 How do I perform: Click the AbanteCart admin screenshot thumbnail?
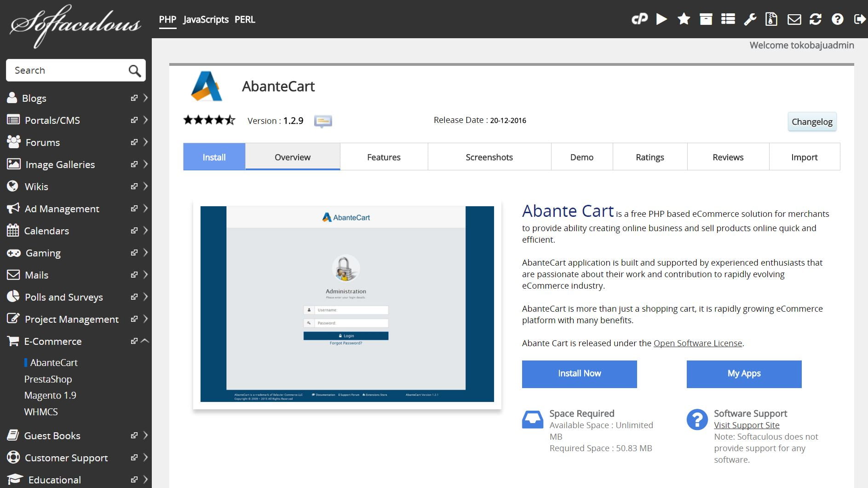click(x=347, y=304)
